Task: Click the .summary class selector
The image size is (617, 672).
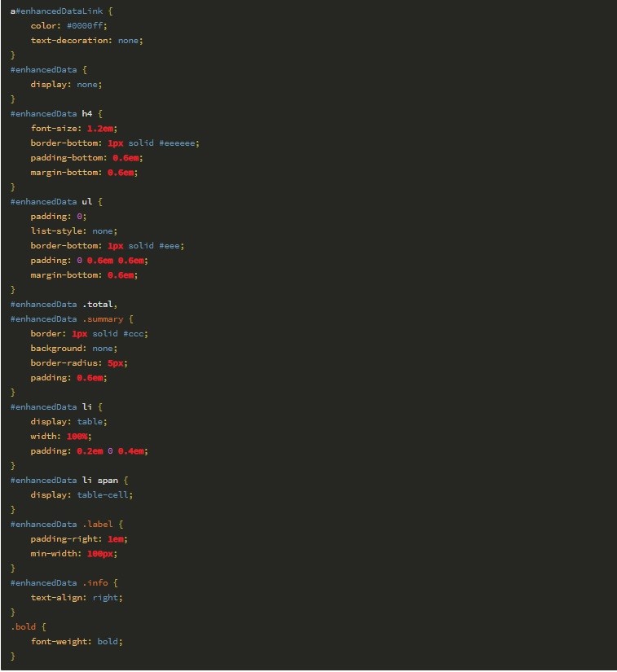Action: click(x=102, y=319)
